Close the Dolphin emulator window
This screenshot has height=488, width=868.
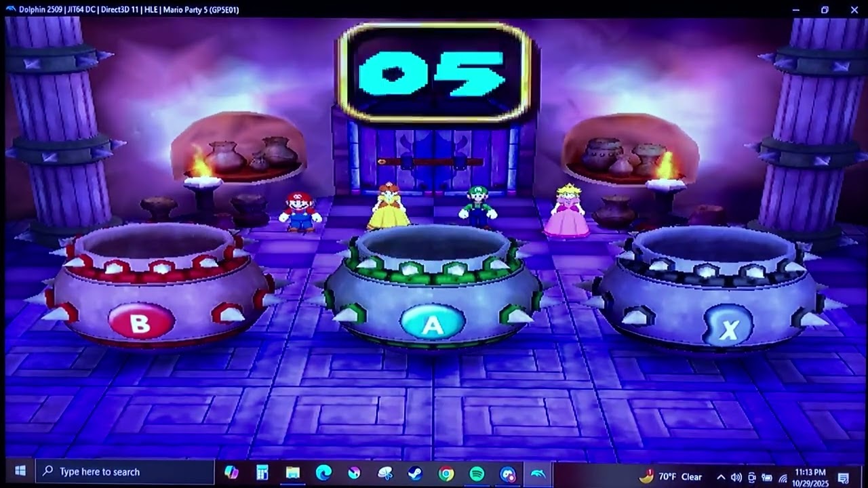[854, 9]
